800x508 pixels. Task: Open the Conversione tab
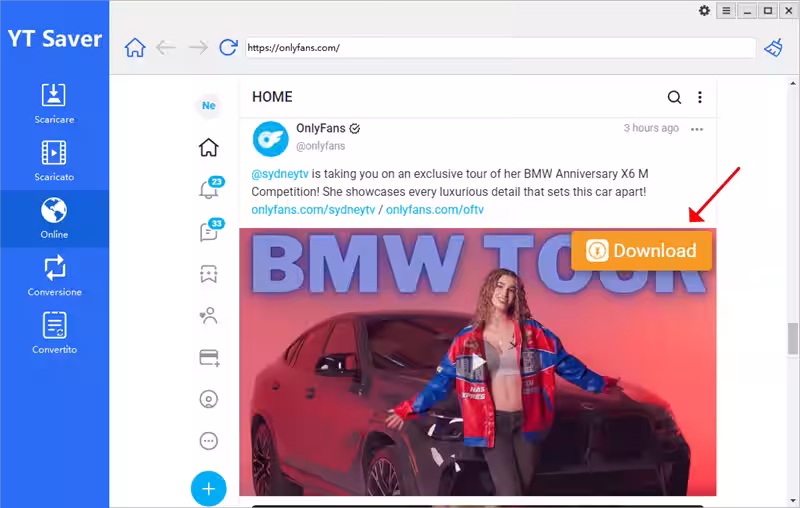click(x=54, y=276)
